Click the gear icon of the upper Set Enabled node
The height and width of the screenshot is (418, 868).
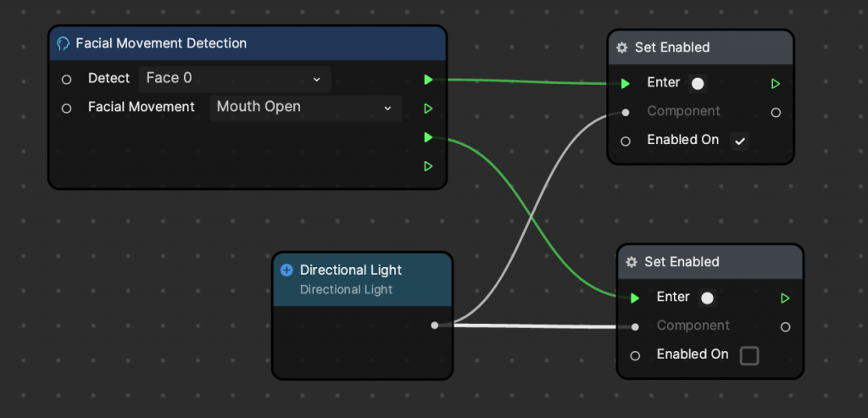[x=622, y=47]
